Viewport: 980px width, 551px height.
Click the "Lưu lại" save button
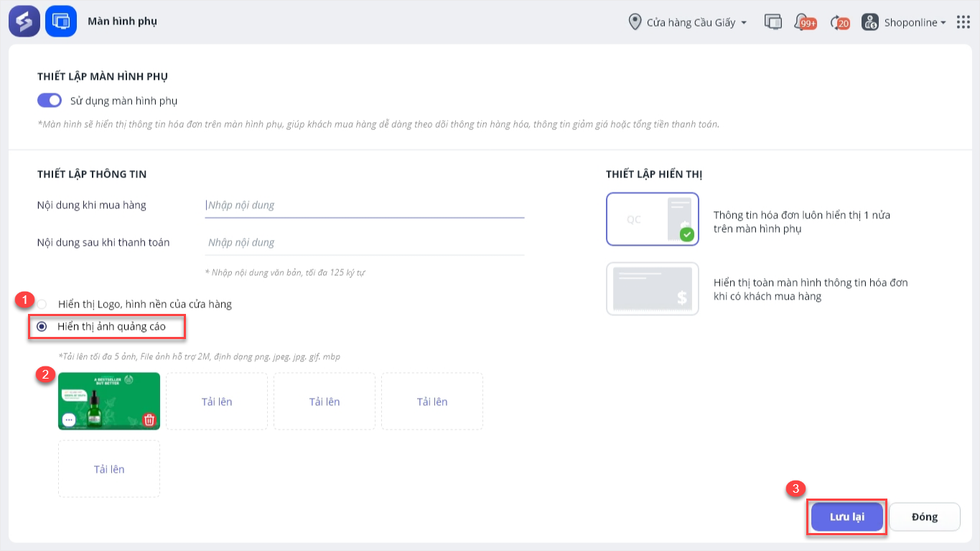click(847, 517)
